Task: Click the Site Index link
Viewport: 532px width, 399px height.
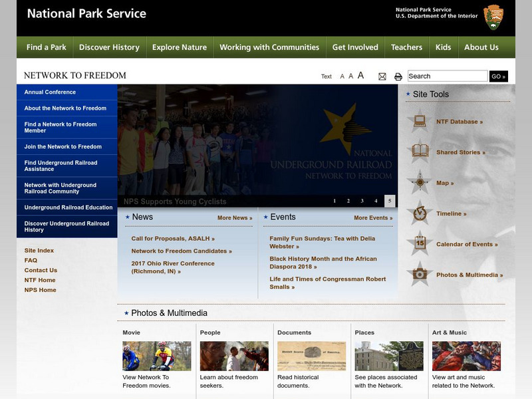Action: pos(39,251)
